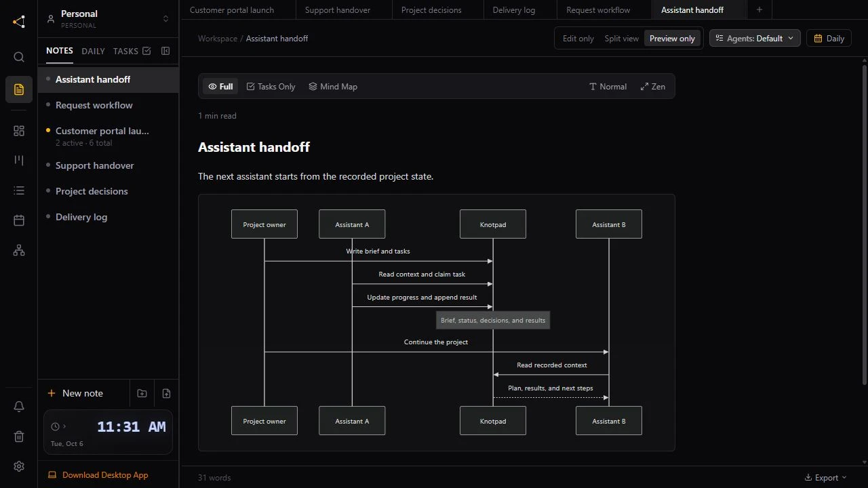
Task: Select Split view mode
Action: (622, 39)
